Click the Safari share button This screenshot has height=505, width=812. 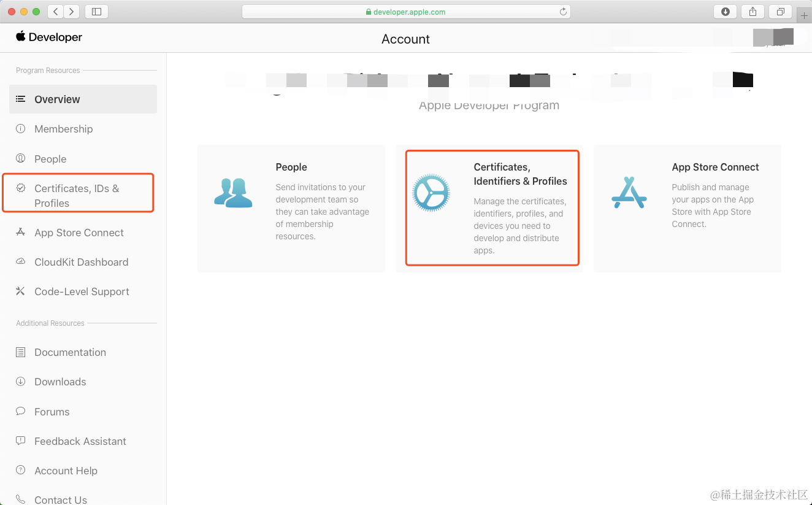tap(753, 12)
